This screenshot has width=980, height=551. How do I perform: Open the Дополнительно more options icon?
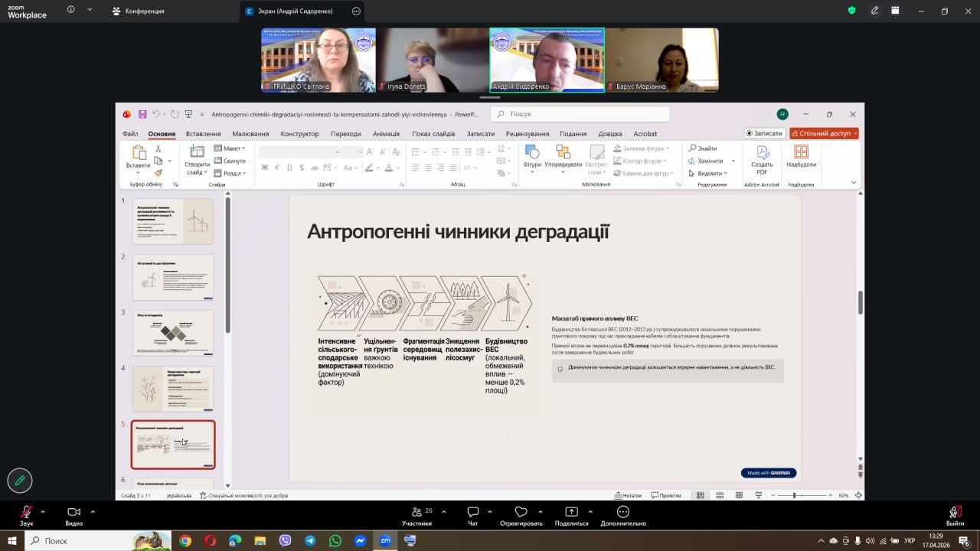623,512
